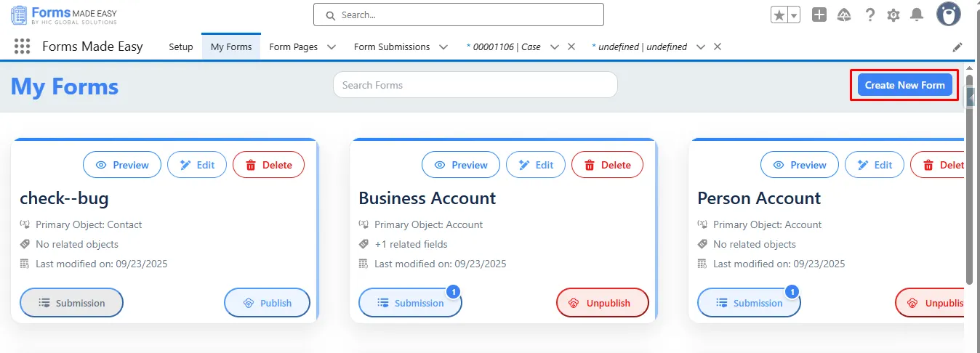Click the user profile avatar
Viewport: 980px width, 353px height.
click(x=949, y=14)
